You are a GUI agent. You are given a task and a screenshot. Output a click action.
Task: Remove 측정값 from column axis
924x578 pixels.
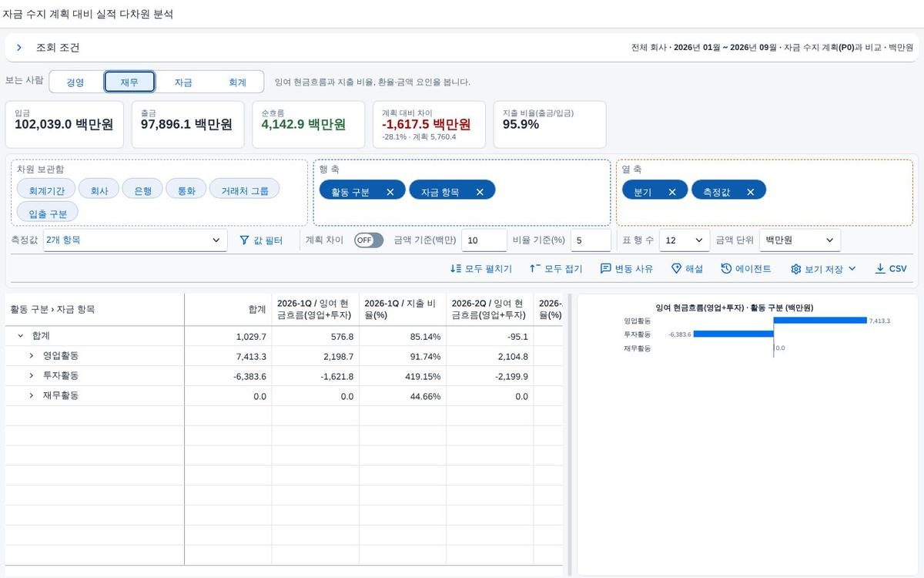pos(750,192)
